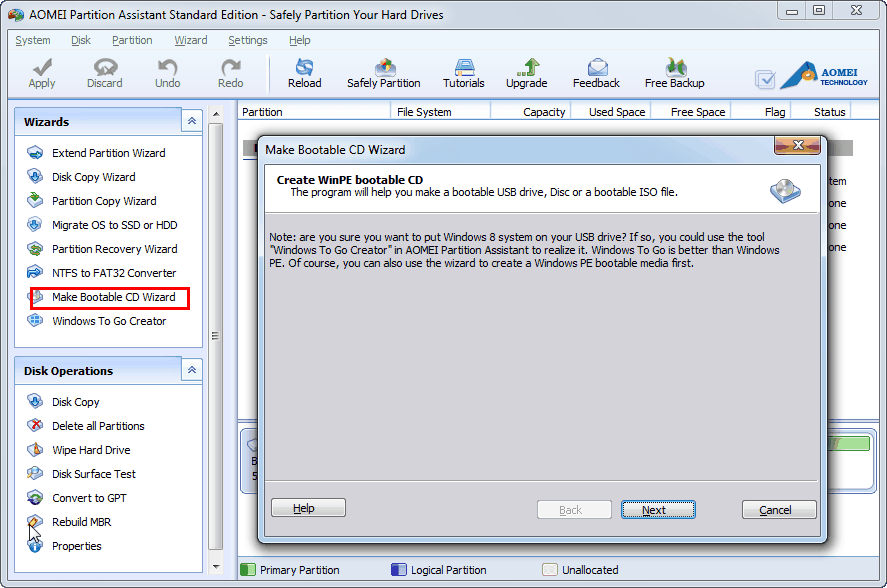Click the Logical Partition blue legend swatch

tap(399, 569)
